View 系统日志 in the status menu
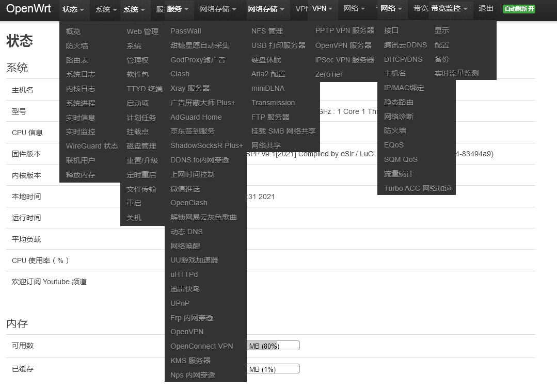557x392 pixels. [81, 75]
